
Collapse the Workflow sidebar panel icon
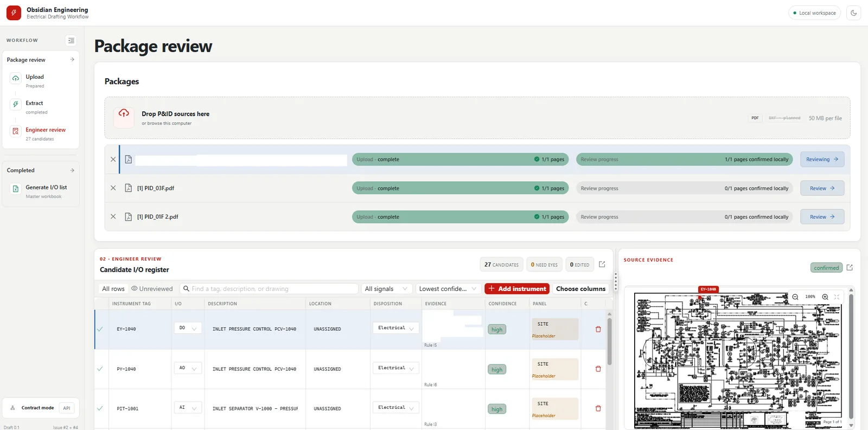point(71,40)
